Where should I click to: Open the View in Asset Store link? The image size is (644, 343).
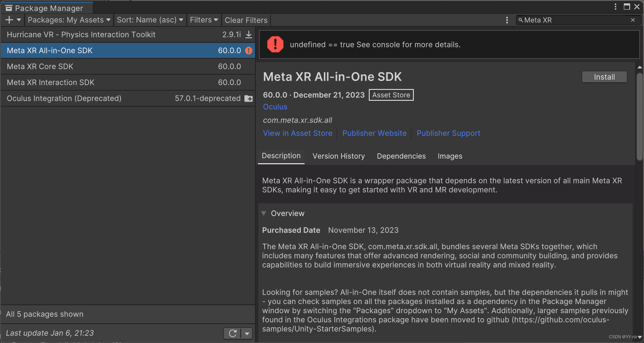297,133
